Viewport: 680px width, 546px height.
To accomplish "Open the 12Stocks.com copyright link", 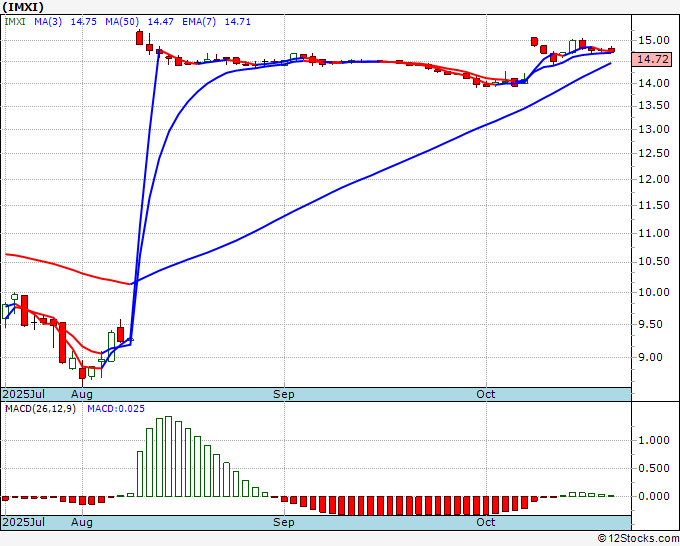I will pyautogui.click(x=638, y=538).
